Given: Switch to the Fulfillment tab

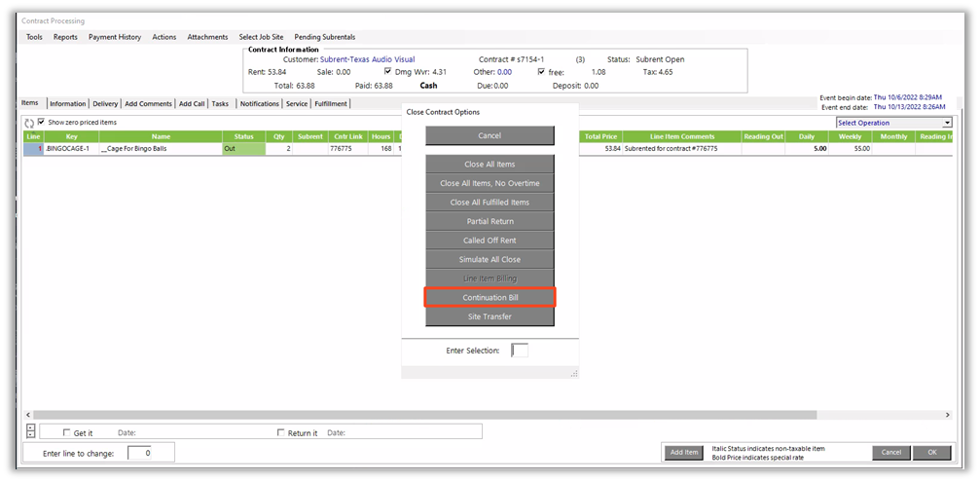Looking at the screenshot, I should click(330, 103).
